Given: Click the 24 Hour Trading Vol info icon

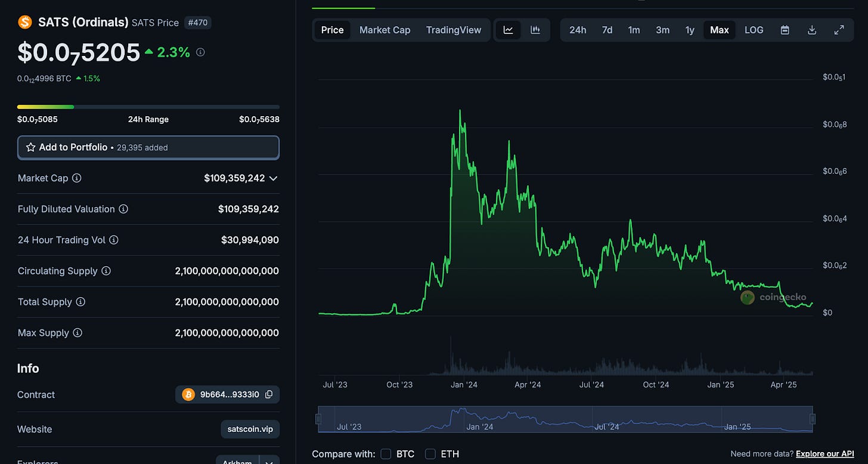Looking at the screenshot, I should (x=114, y=240).
